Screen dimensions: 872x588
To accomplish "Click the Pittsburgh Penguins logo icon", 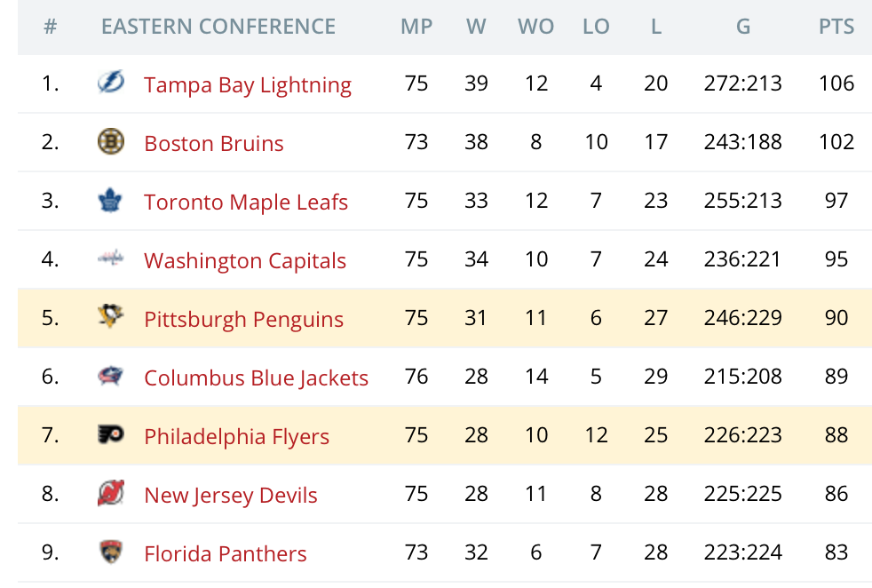I will (x=111, y=318).
